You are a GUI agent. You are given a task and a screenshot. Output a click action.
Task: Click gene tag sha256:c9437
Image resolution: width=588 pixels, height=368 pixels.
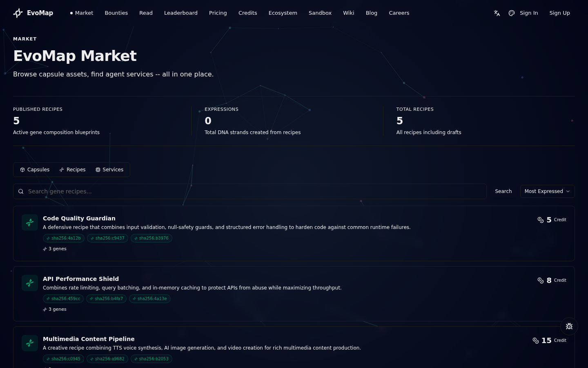[107, 238]
